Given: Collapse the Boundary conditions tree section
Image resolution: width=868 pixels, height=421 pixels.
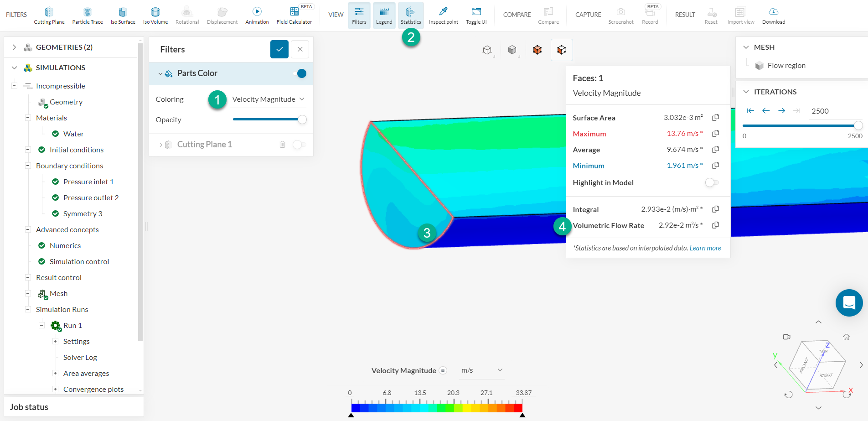Looking at the screenshot, I should point(28,166).
